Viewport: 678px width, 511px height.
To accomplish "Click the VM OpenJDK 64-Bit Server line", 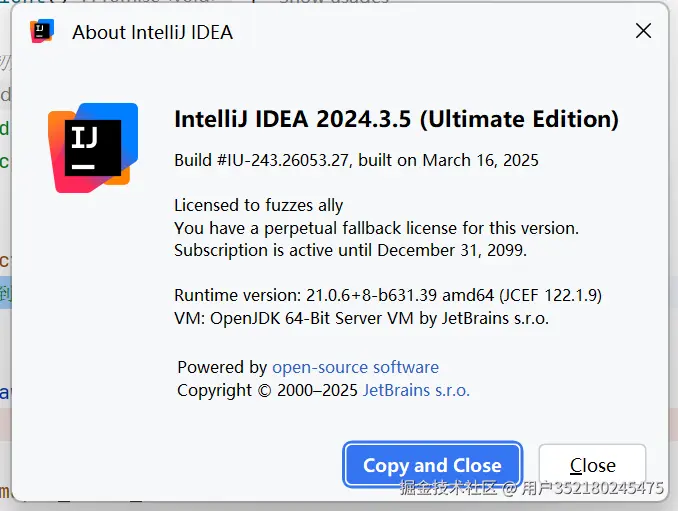I will (x=361, y=318).
